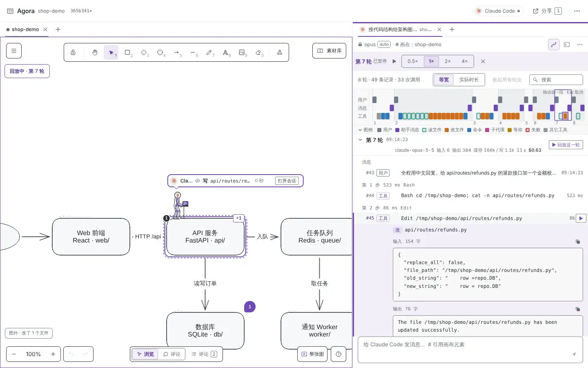Click the 回放这一轮 button
Screen dimensions: 588x368
click(566, 145)
